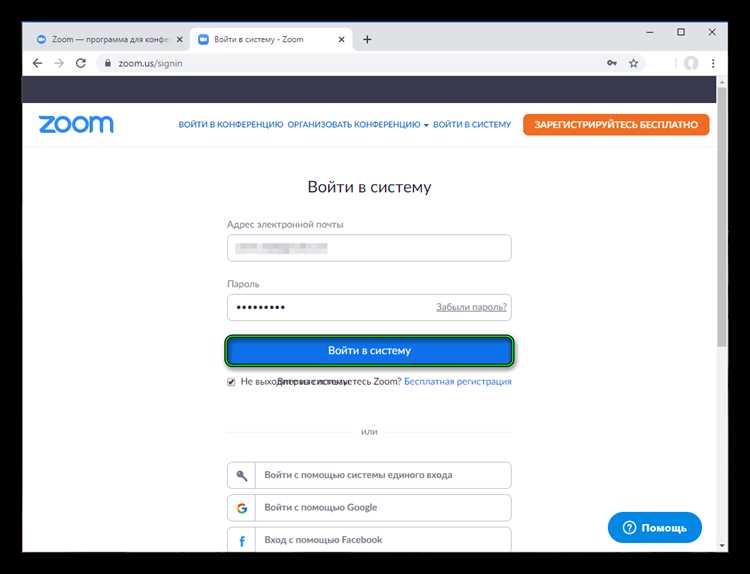This screenshot has width=750, height=574.
Task: Focus the email address input field
Action: point(369,248)
